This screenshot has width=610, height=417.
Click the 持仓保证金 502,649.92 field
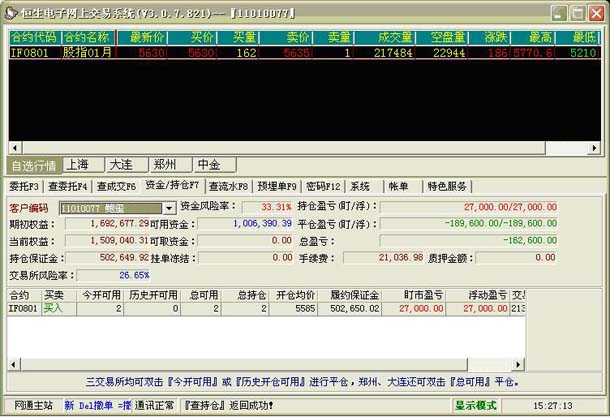coord(108,258)
